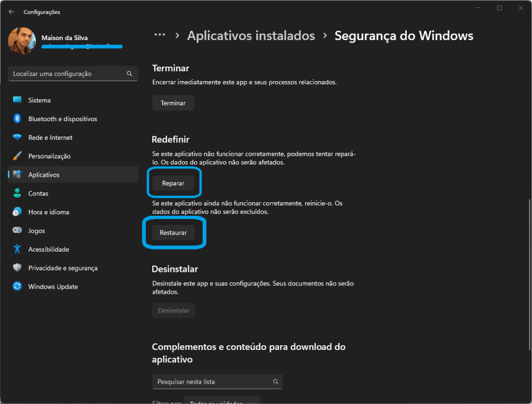Go to Rede e Internet
The height and width of the screenshot is (404, 532).
tap(73, 137)
